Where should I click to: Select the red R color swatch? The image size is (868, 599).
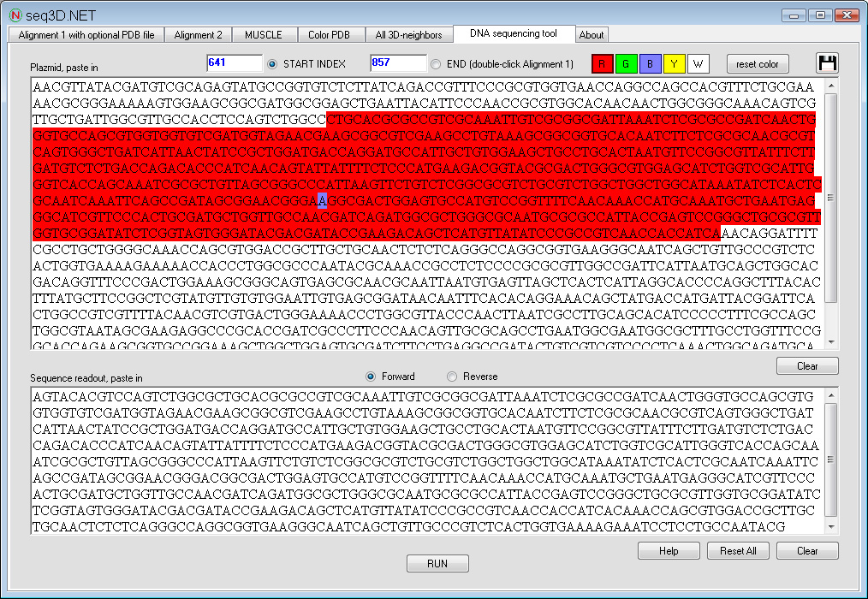pos(603,64)
